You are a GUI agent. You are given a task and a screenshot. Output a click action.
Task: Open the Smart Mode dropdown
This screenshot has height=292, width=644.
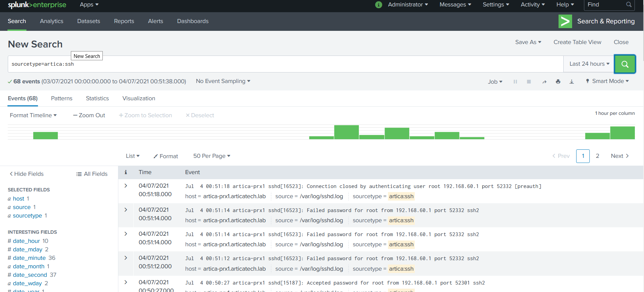607,81
